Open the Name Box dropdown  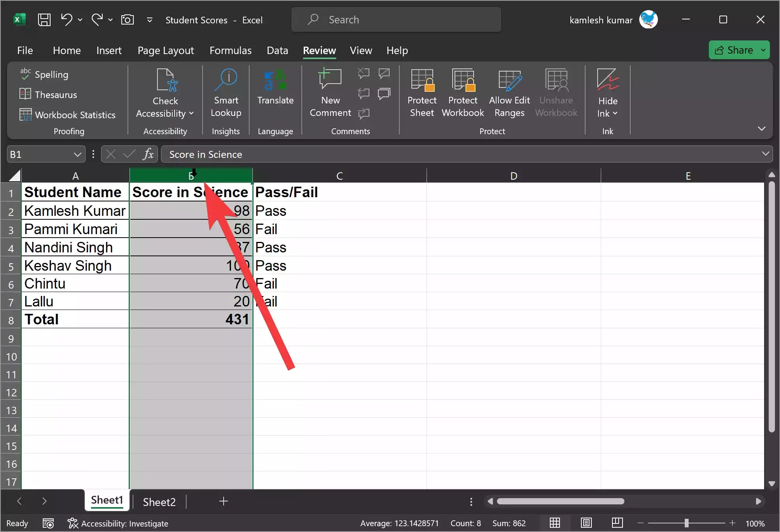click(78, 154)
